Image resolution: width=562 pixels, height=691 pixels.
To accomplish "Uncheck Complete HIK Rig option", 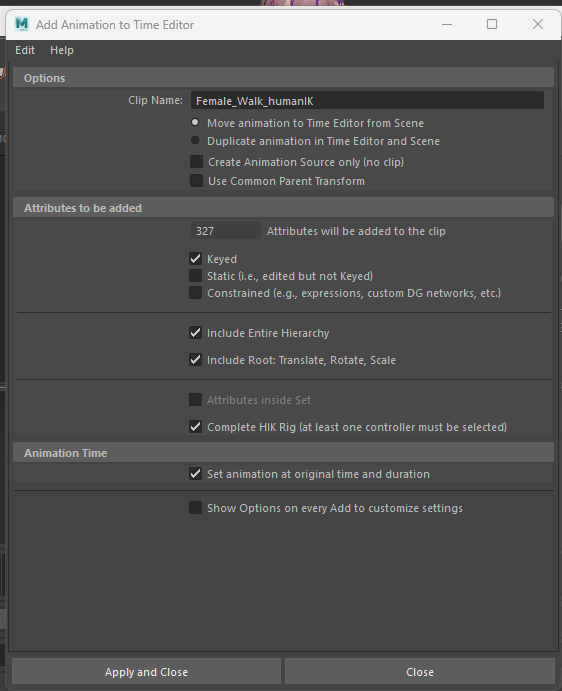I will pyautogui.click(x=195, y=427).
